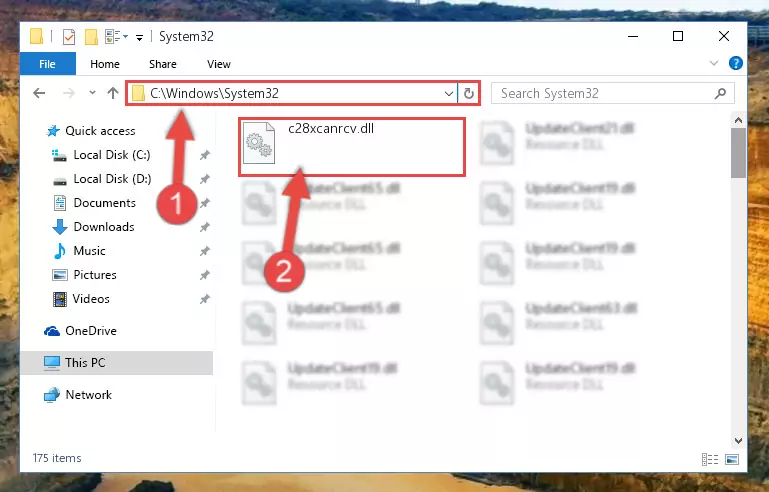Open Local Disk (C:) in sidebar
Viewport: 769px width, 492px height.
point(112,155)
